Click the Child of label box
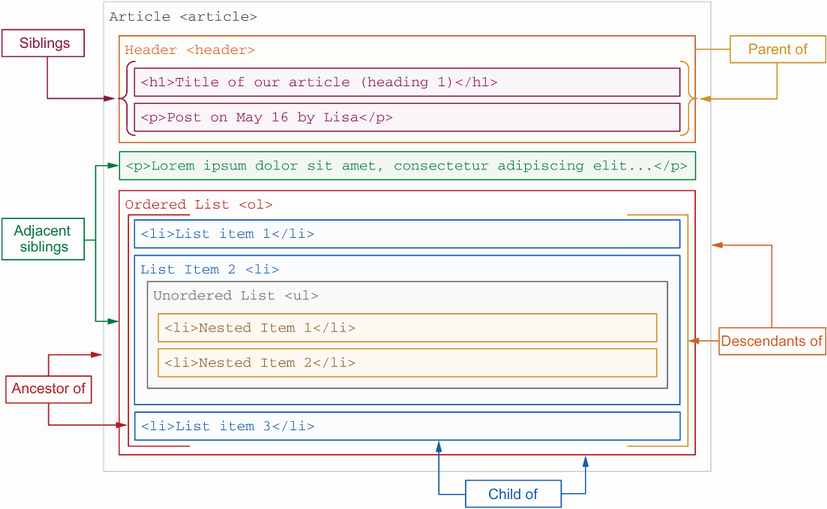827x509 pixels. pos(513,494)
